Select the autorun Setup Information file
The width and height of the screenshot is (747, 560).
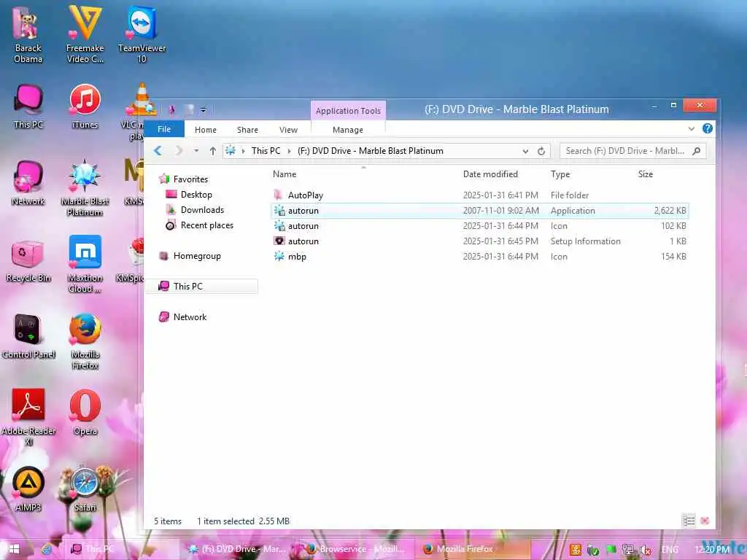pos(480,241)
